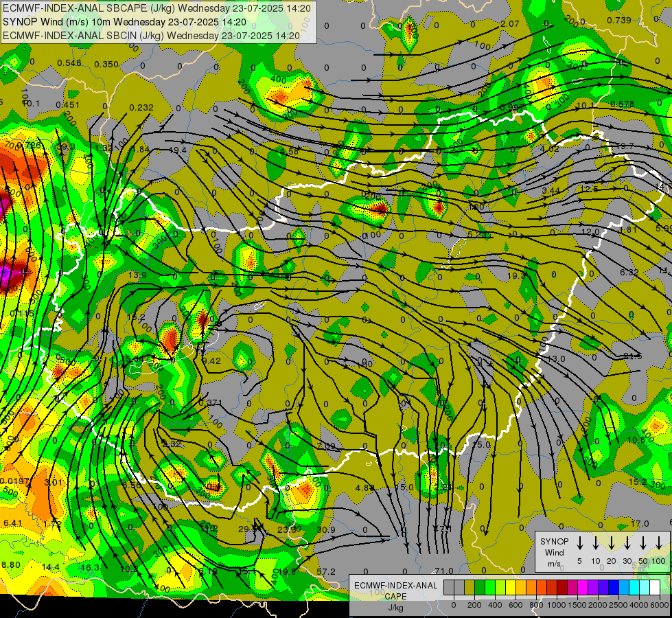Image resolution: width=672 pixels, height=618 pixels.
Task: Click the map value 19.7
Action: click(x=625, y=146)
